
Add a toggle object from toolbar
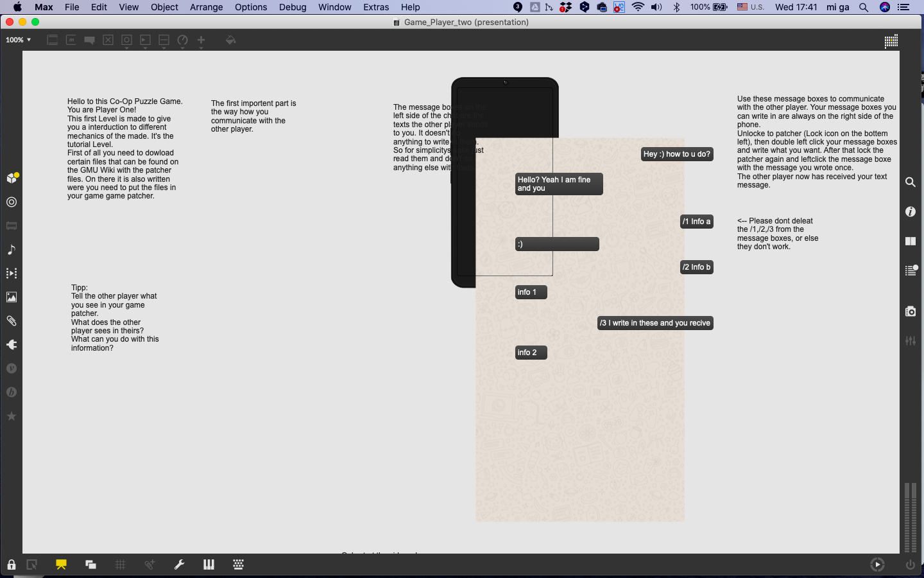click(108, 40)
